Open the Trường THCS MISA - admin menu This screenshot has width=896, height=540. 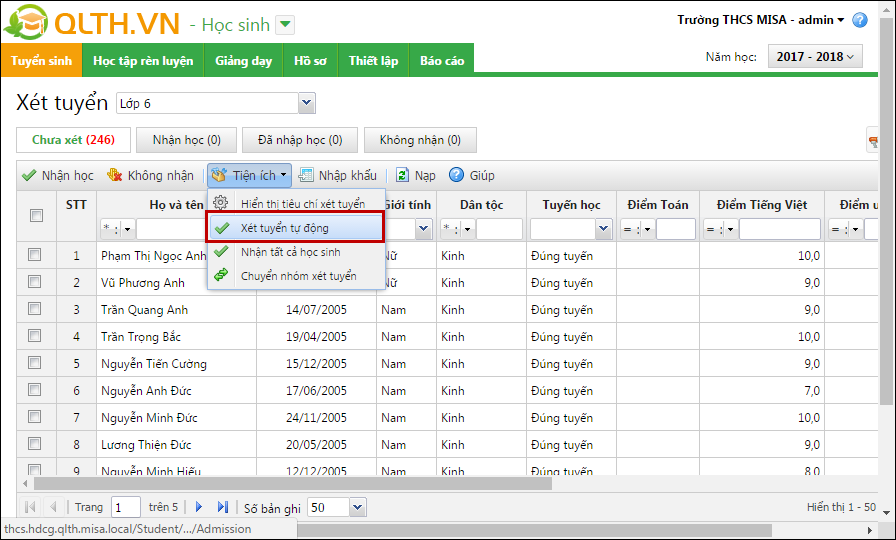761,20
